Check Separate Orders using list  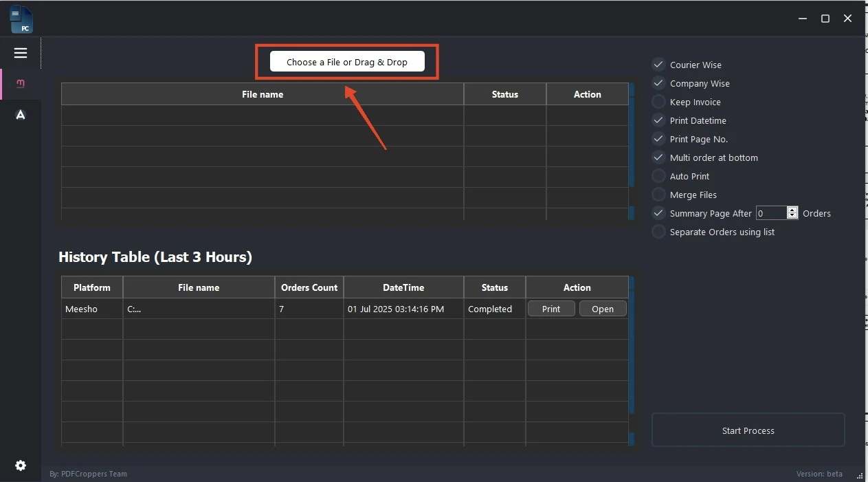pos(658,232)
